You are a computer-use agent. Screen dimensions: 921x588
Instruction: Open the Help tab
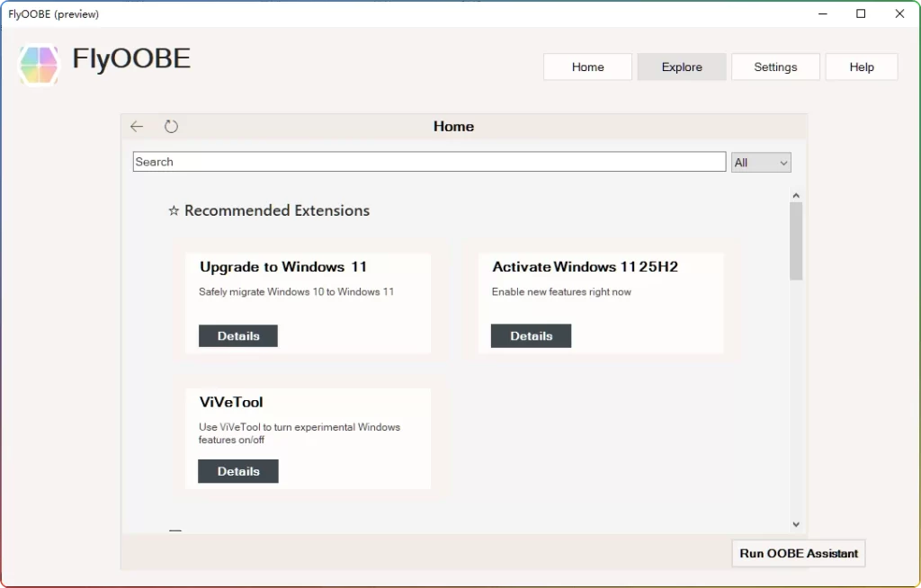pyautogui.click(x=861, y=66)
